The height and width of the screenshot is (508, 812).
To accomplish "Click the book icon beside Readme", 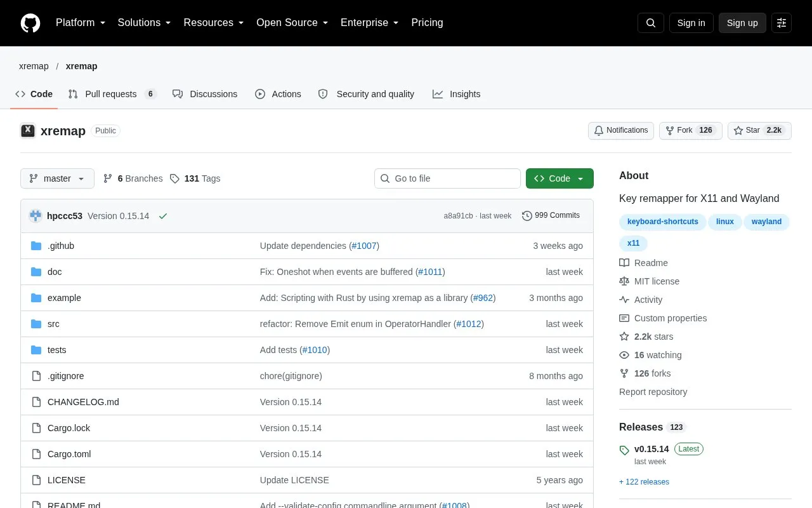I will tap(624, 263).
